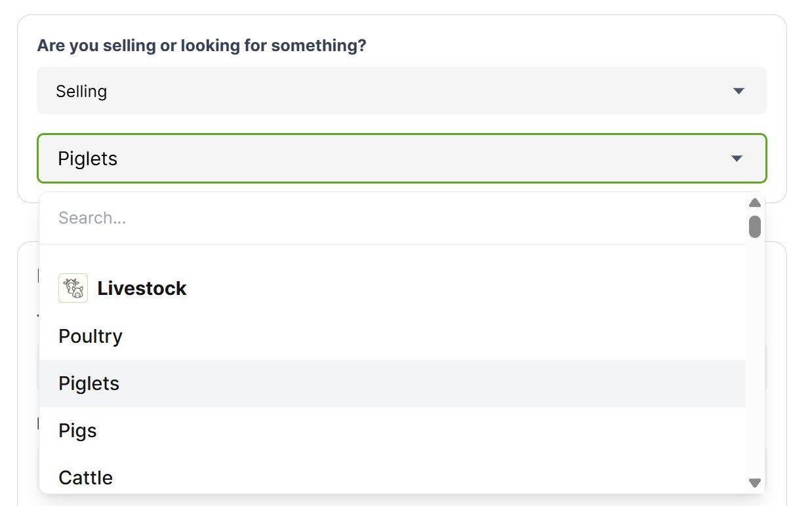Select Pigs from the category list

(77, 431)
